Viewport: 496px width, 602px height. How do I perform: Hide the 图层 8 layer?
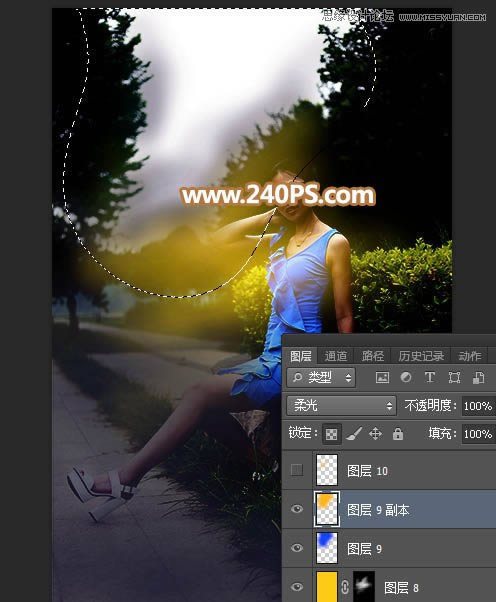click(297, 587)
